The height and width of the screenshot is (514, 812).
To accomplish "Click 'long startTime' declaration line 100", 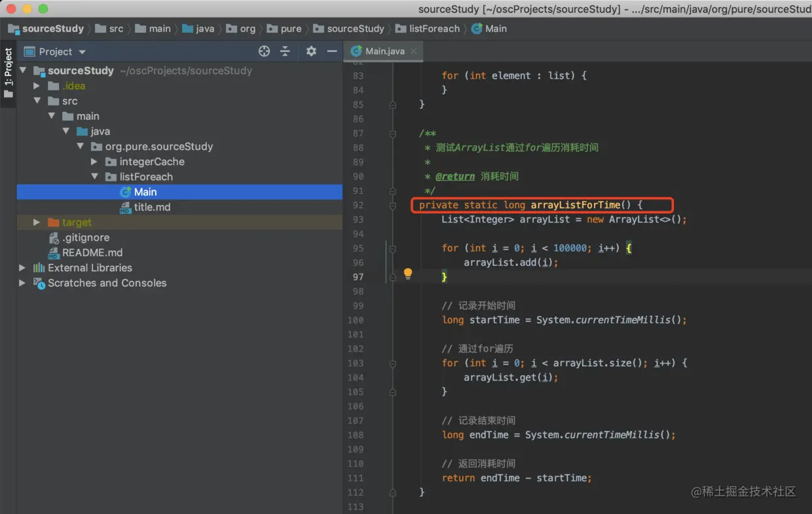I will (x=564, y=320).
